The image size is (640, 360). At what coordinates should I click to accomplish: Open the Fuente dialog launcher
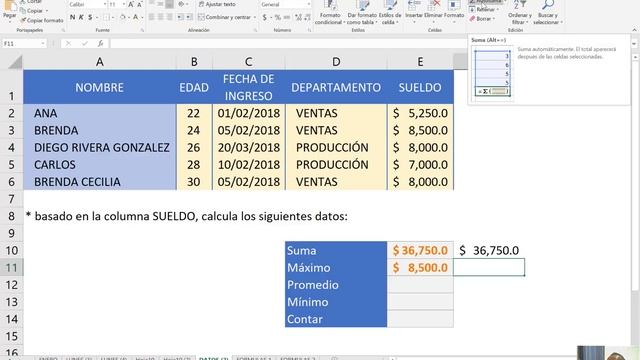coord(142,30)
